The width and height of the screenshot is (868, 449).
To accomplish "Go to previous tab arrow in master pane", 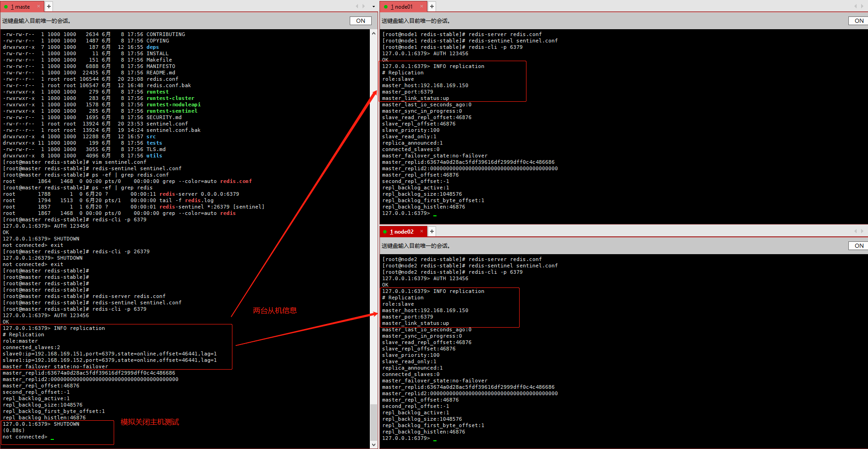I will coord(357,6).
